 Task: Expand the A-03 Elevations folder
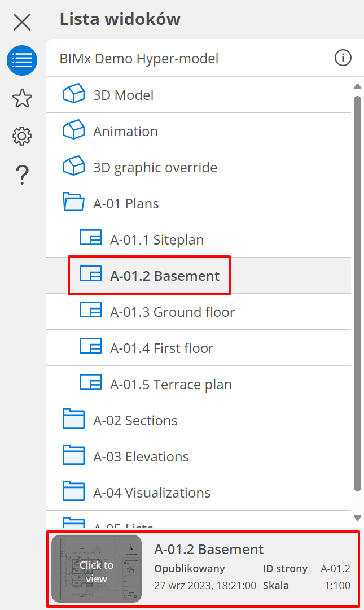coord(73,456)
